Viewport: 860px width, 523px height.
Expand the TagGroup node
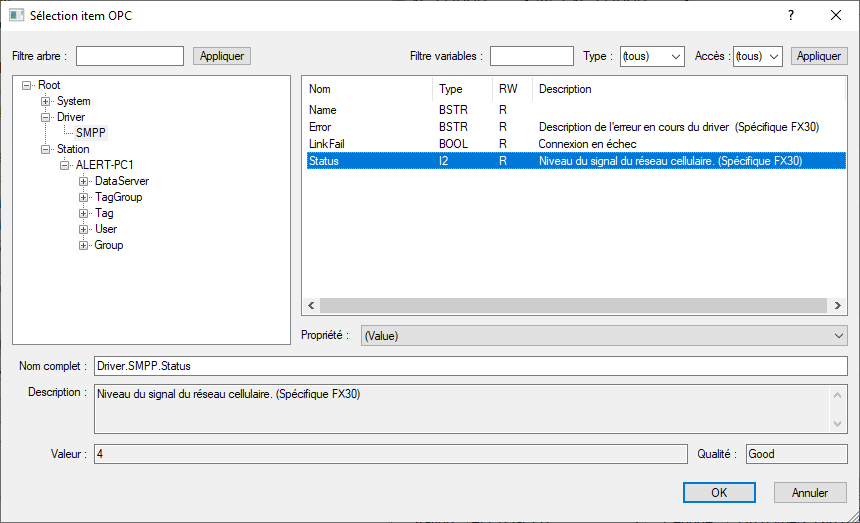coord(83,197)
